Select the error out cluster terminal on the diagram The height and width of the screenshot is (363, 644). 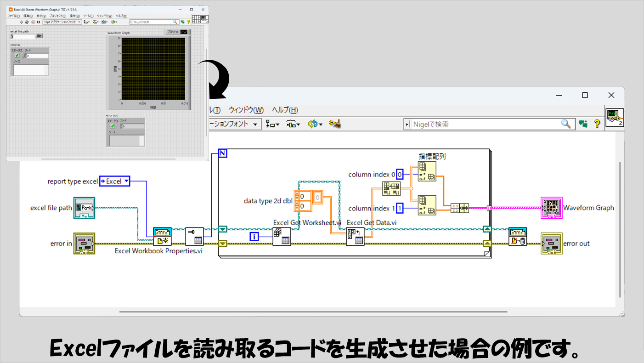coord(552,244)
